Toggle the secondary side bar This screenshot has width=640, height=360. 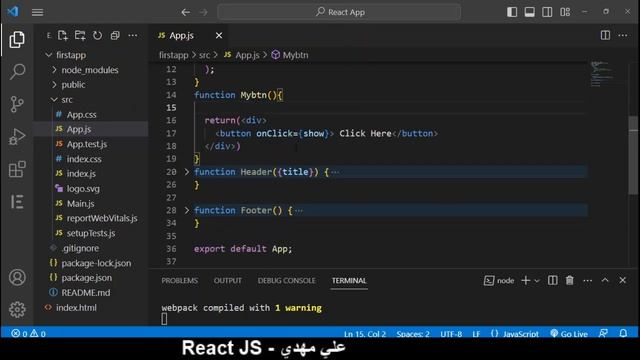click(x=547, y=12)
